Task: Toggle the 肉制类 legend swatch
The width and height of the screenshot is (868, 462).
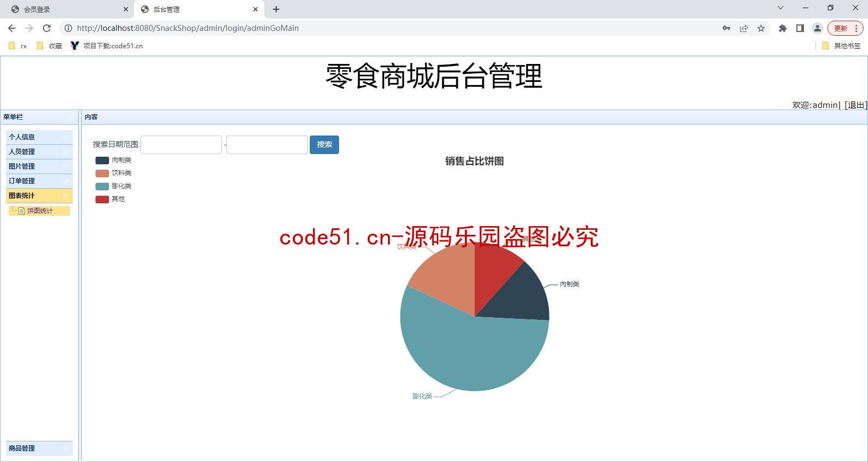Action: [102, 161]
